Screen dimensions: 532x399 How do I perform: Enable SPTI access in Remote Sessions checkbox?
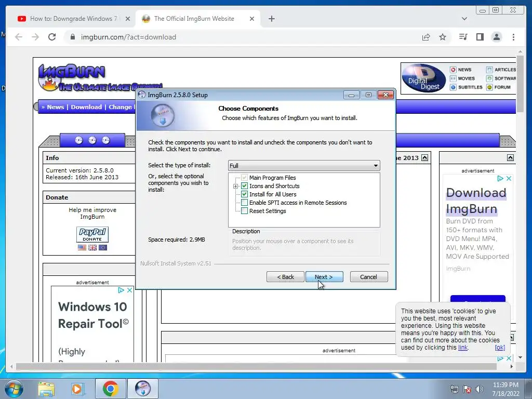[x=244, y=203]
